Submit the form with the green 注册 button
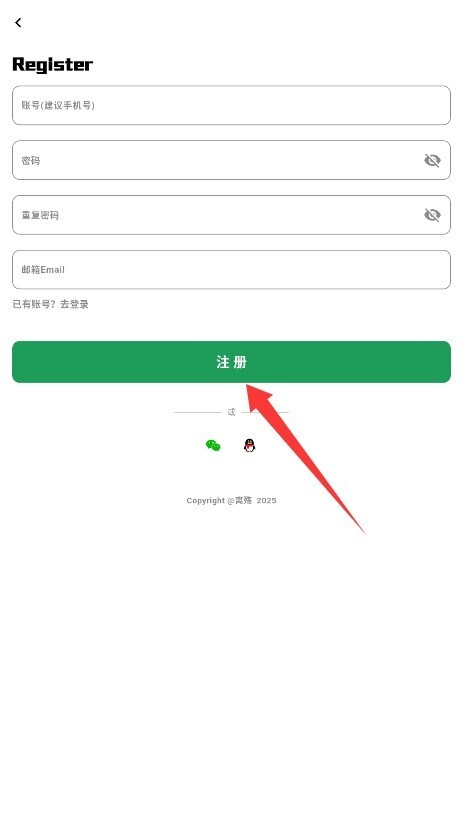 click(x=231, y=362)
